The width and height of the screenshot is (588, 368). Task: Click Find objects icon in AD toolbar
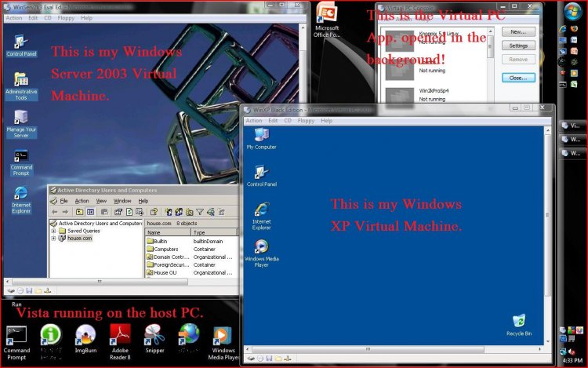pyautogui.click(x=211, y=212)
